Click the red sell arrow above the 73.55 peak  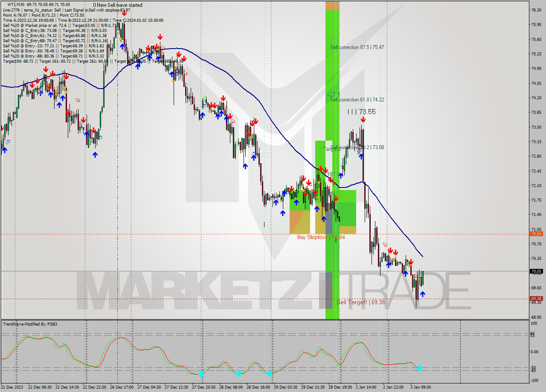pos(363,120)
